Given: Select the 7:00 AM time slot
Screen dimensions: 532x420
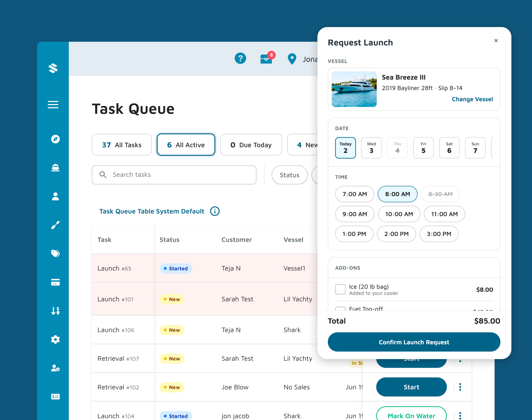Looking at the screenshot, I should [x=355, y=194].
